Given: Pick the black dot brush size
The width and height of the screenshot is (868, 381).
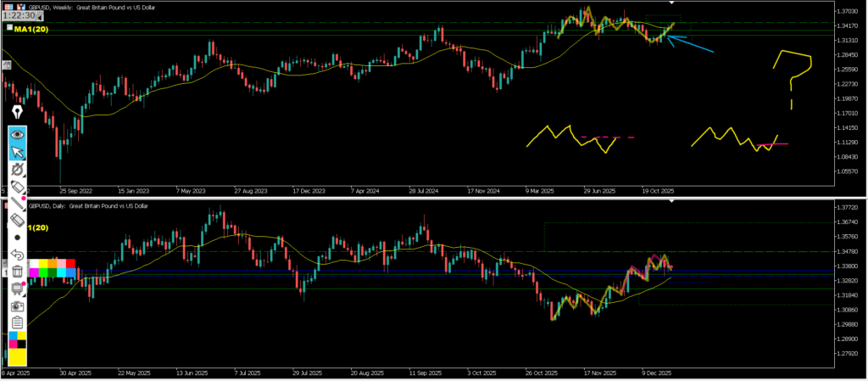Looking at the screenshot, I should tap(17, 238).
